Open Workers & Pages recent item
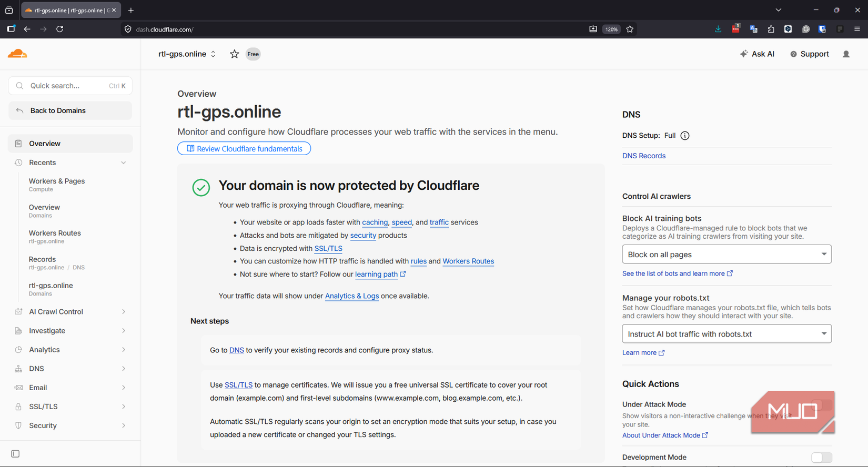 tap(57, 185)
